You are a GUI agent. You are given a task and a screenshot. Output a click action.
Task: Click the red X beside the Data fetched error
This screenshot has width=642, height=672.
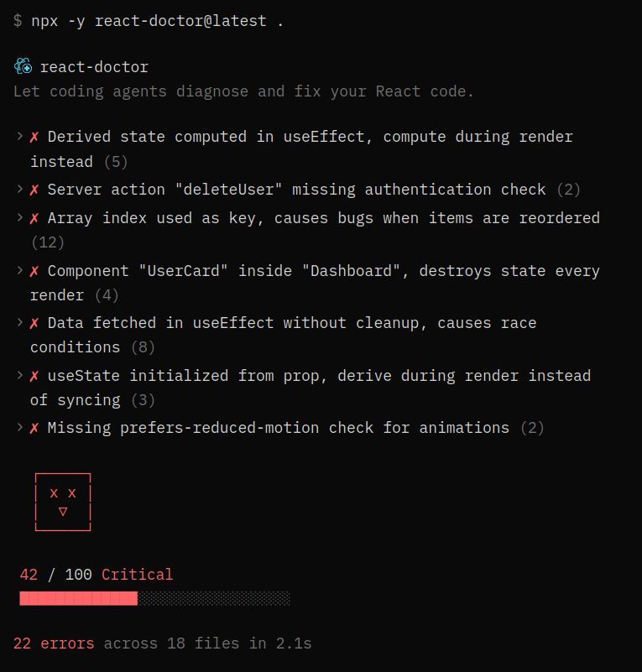[34, 323]
